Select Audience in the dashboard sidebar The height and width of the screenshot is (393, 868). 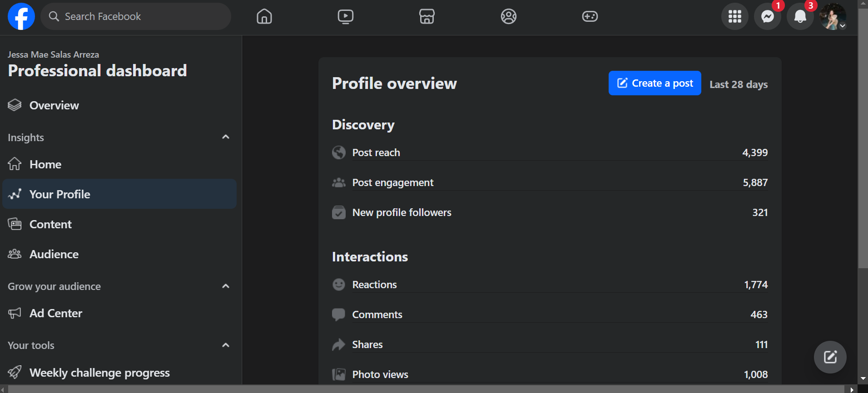coord(54,254)
